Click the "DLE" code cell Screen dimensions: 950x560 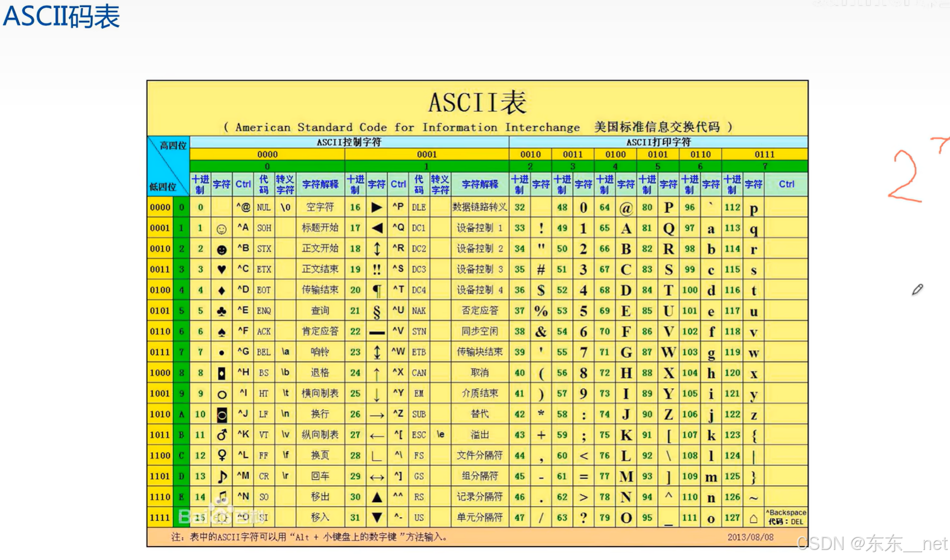(419, 207)
